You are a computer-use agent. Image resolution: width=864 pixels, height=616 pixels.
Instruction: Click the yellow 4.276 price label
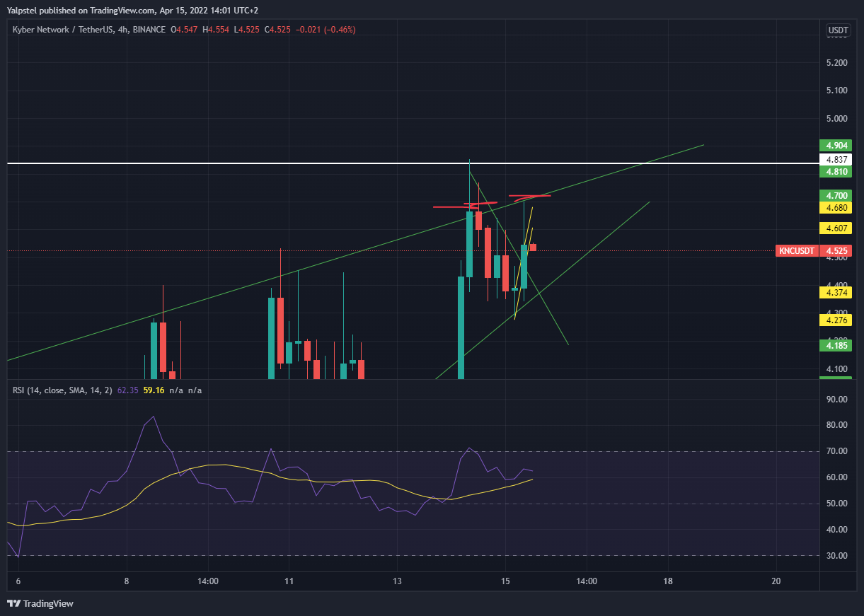tap(836, 320)
